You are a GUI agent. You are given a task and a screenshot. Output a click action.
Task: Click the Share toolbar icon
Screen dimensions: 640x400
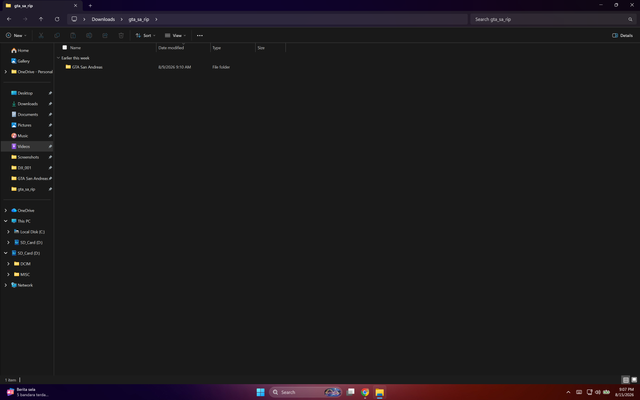point(105,36)
